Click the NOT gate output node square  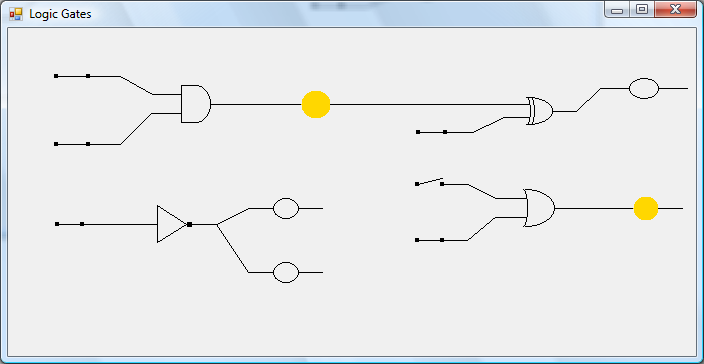189,224
